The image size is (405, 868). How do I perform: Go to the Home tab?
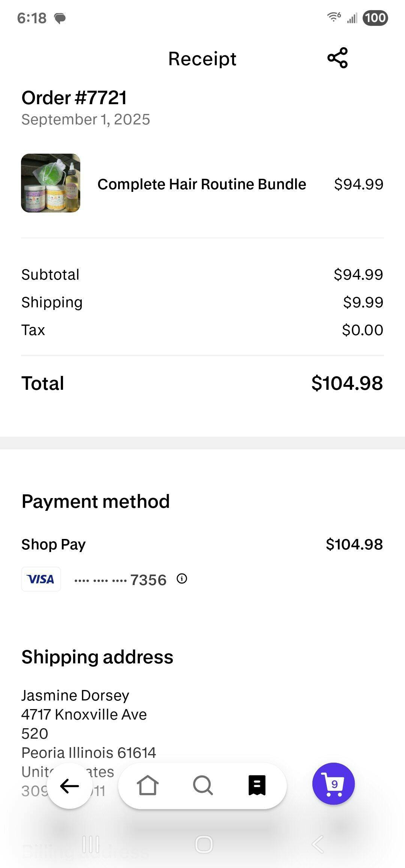147,785
